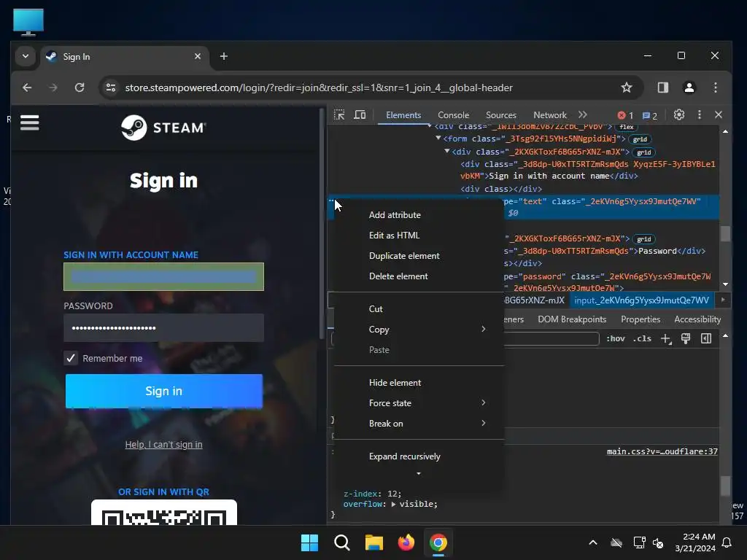
Task: Toggle the computed styles sidebar icon
Action: coord(706,338)
